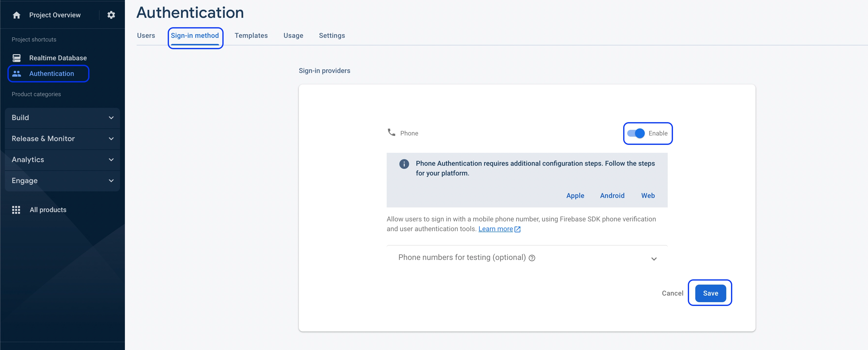Open Web platform setup steps
Screen dimensions: 868x350
pyautogui.click(x=648, y=196)
